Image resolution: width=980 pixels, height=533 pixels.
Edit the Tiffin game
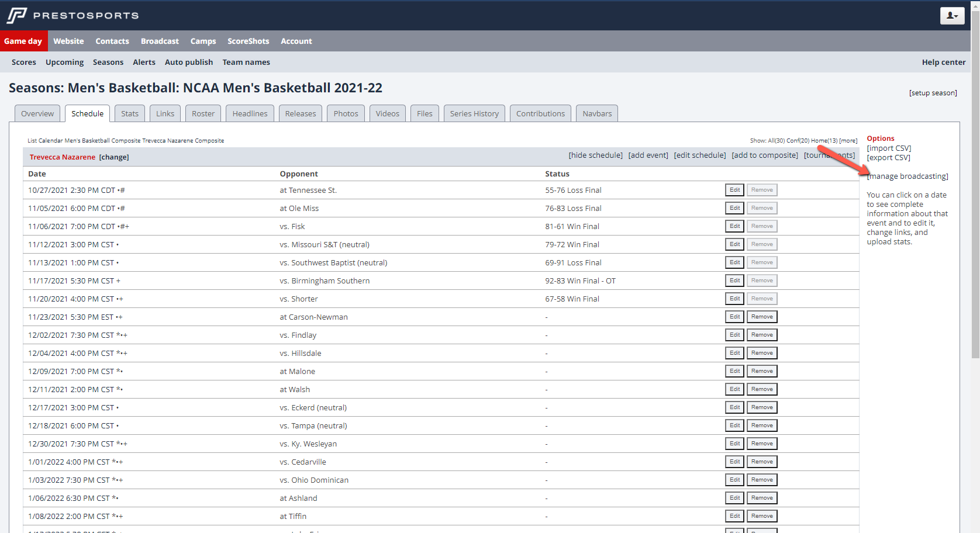pyautogui.click(x=734, y=516)
